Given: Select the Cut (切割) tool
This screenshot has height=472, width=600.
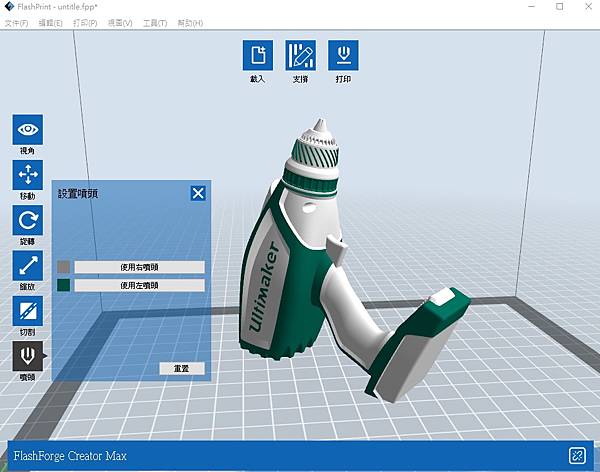Looking at the screenshot, I should point(28,311).
